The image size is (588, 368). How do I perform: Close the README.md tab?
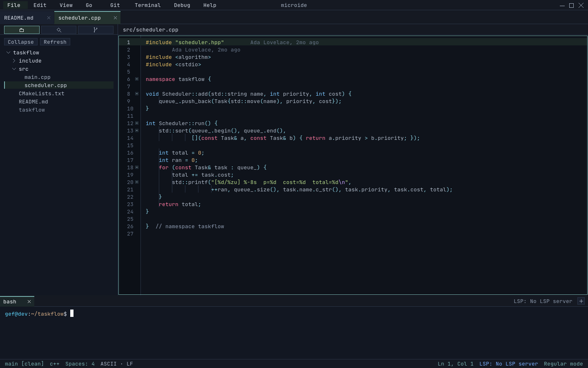click(x=49, y=18)
